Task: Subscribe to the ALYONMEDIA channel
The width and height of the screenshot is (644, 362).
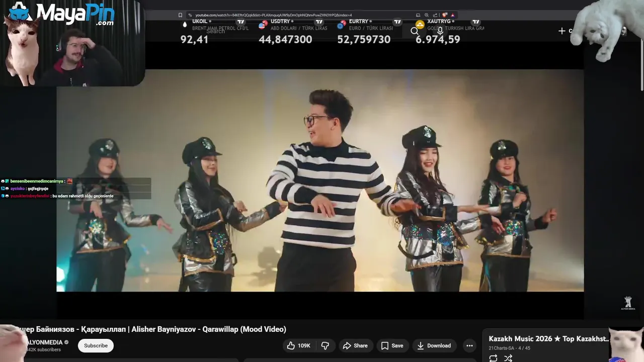Action: click(96, 345)
